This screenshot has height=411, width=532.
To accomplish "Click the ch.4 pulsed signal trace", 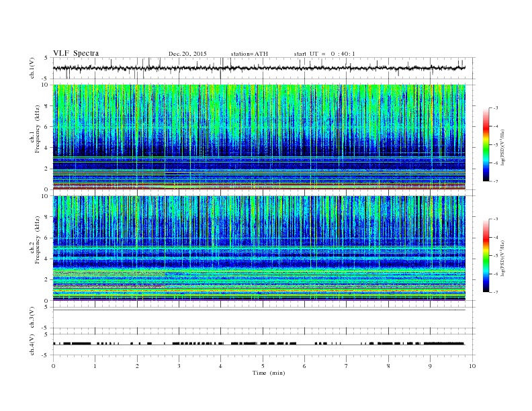I will (259, 344).
